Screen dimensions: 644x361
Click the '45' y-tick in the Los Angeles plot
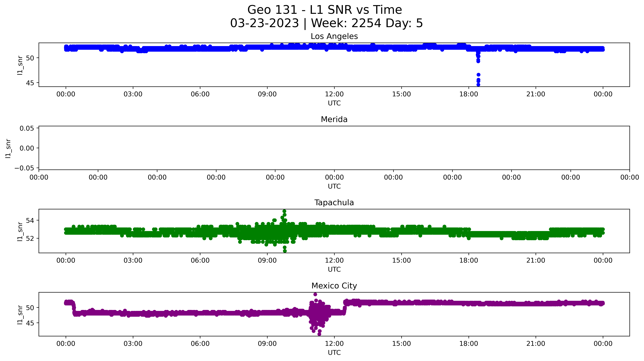tap(30, 83)
